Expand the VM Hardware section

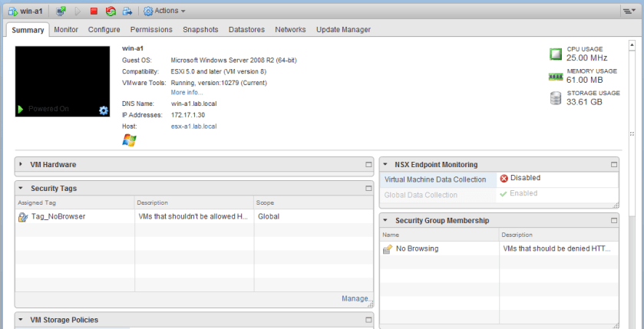21,164
